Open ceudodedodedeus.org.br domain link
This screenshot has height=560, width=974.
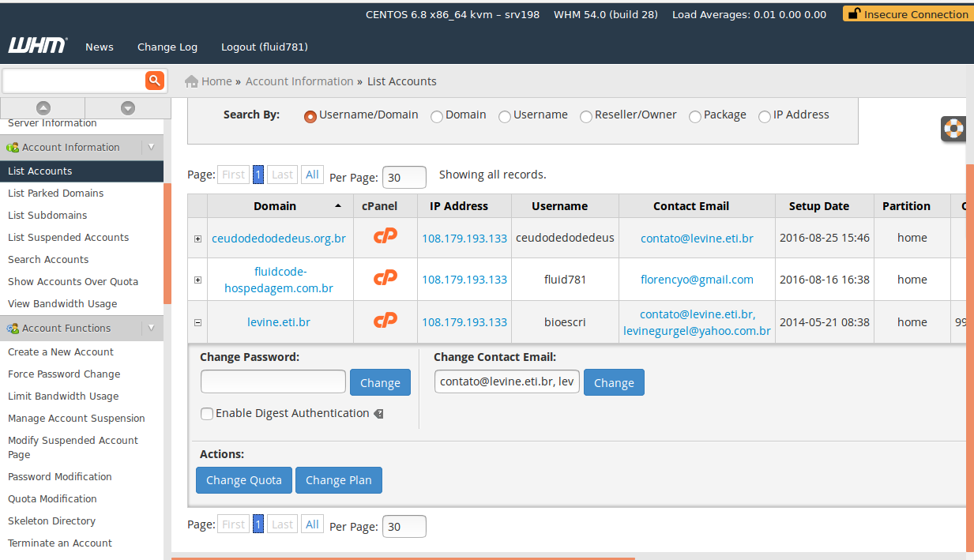pyautogui.click(x=279, y=239)
